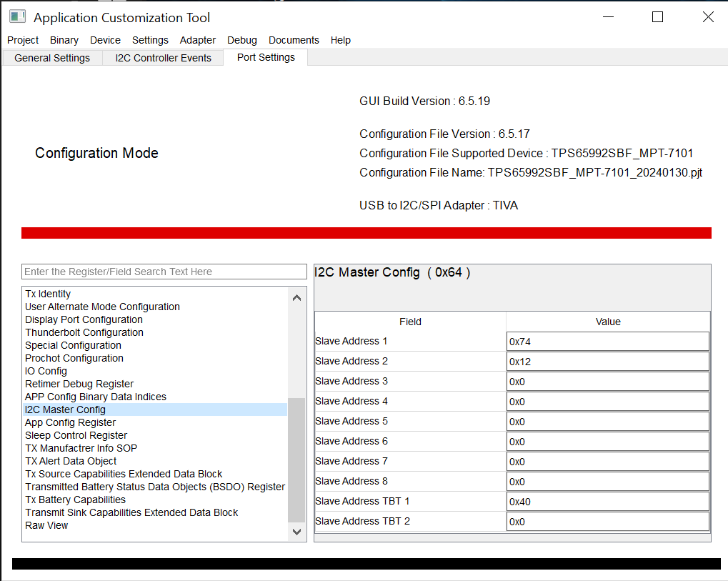Open the Device menu
This screenshot has height=581, width=728.
tap(105, 40)
